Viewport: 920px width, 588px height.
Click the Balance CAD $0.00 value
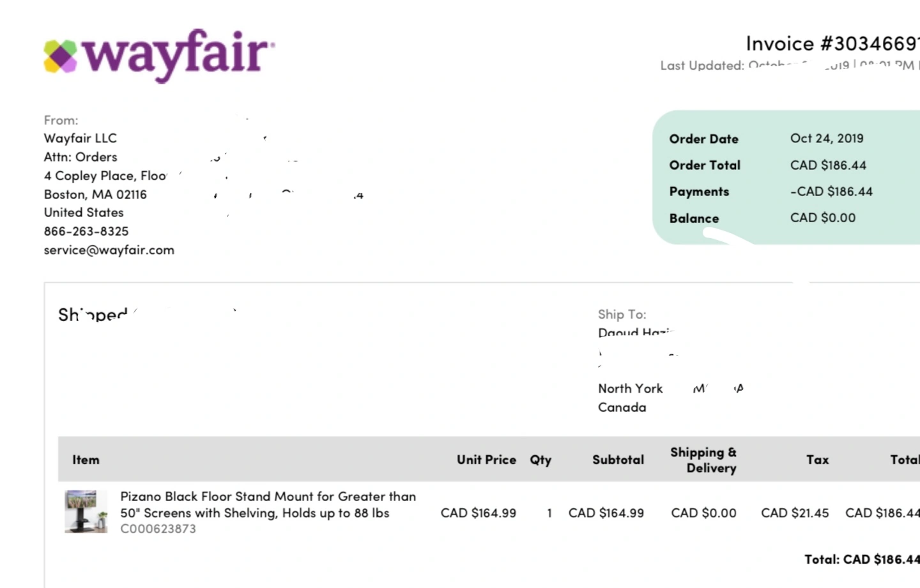[x=822, y=218]
